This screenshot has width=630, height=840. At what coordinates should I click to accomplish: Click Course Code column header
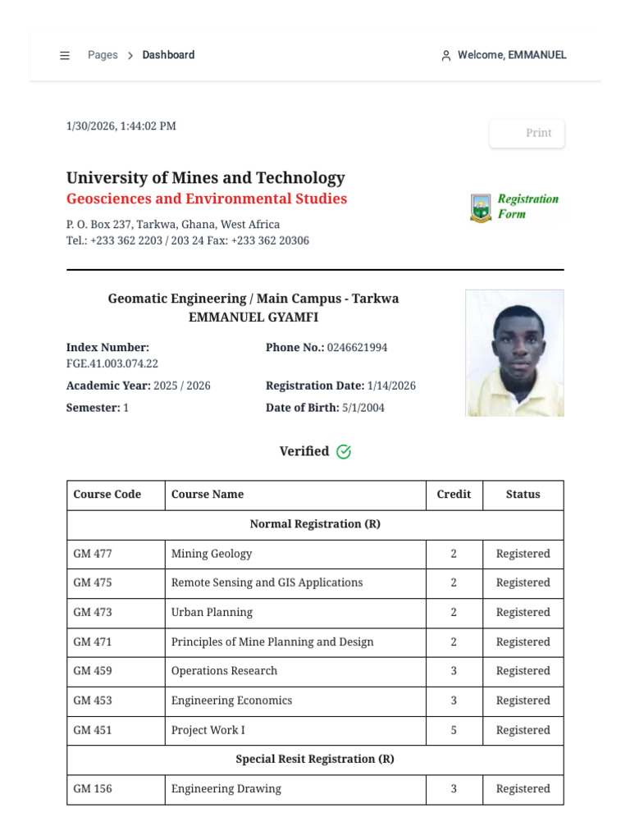(x=107, y=495)
